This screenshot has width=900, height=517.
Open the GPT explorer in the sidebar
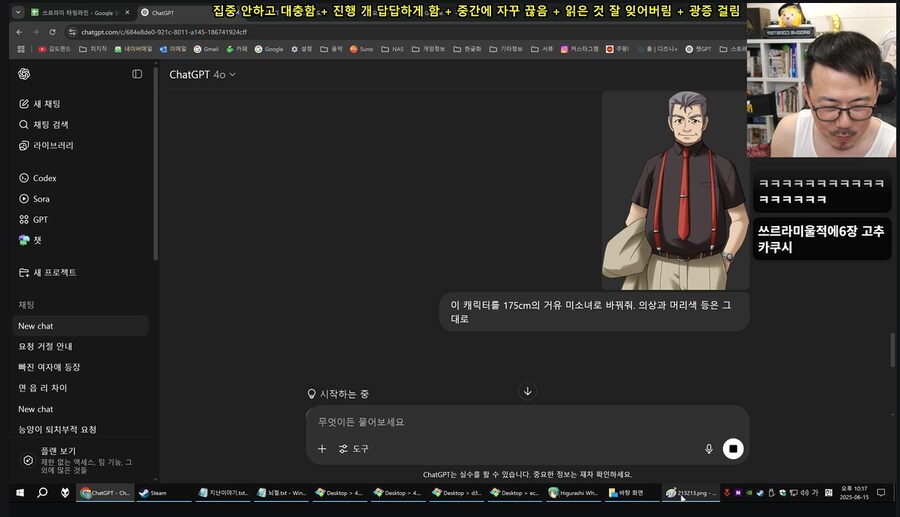(33, 220)
